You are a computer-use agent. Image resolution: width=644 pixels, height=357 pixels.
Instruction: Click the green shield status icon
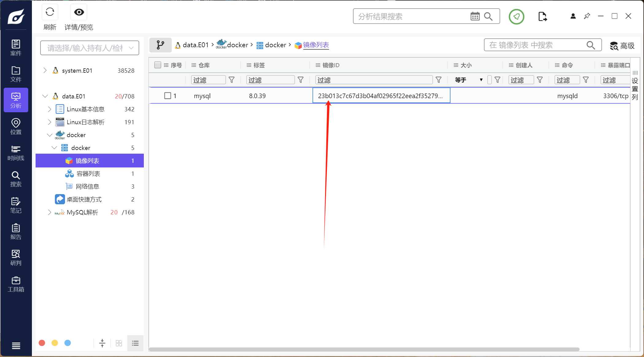(516, 17)
